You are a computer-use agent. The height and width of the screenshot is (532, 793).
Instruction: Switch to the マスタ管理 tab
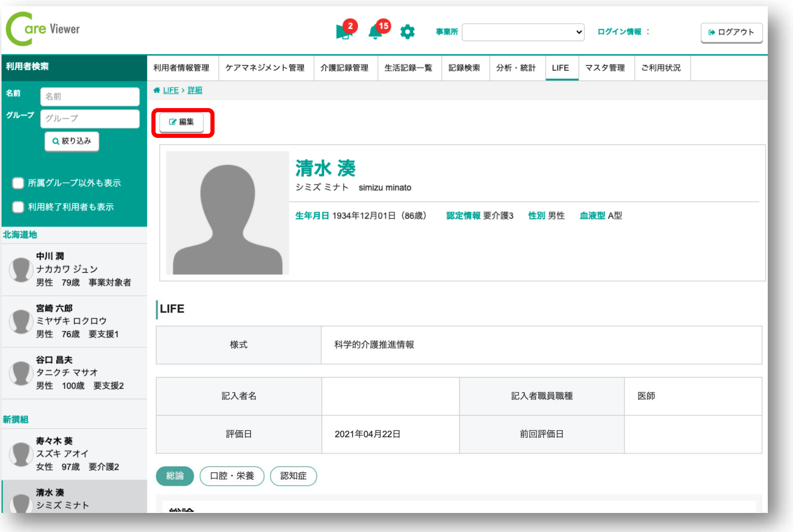coord(605,68)
